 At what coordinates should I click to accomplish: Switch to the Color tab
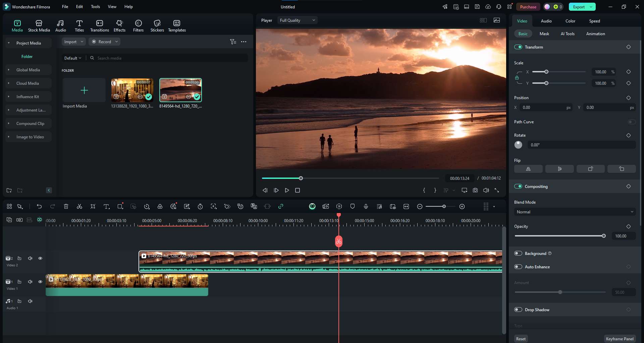coord(570,21)
